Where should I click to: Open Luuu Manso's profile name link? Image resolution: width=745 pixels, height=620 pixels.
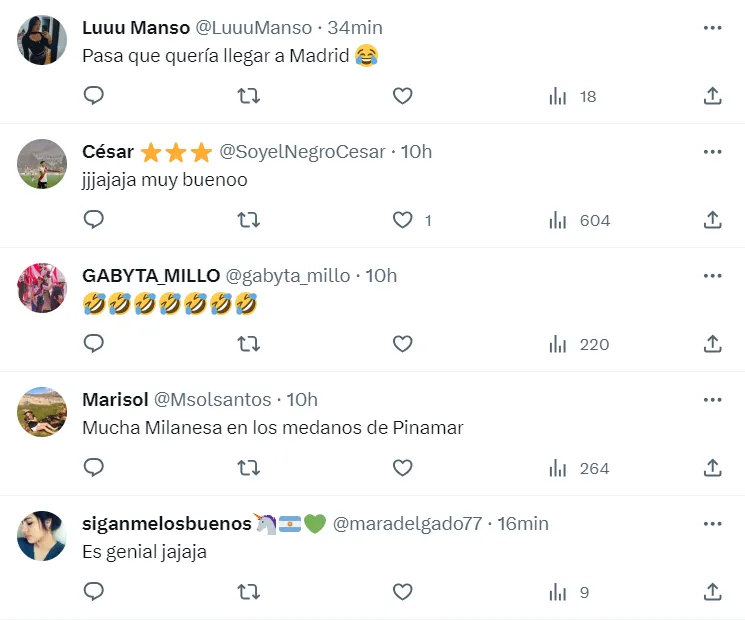pos(136,28)
